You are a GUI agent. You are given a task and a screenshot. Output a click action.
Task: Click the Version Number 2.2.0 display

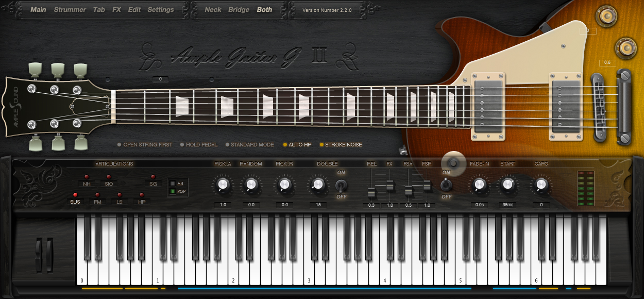pos(327,10)
